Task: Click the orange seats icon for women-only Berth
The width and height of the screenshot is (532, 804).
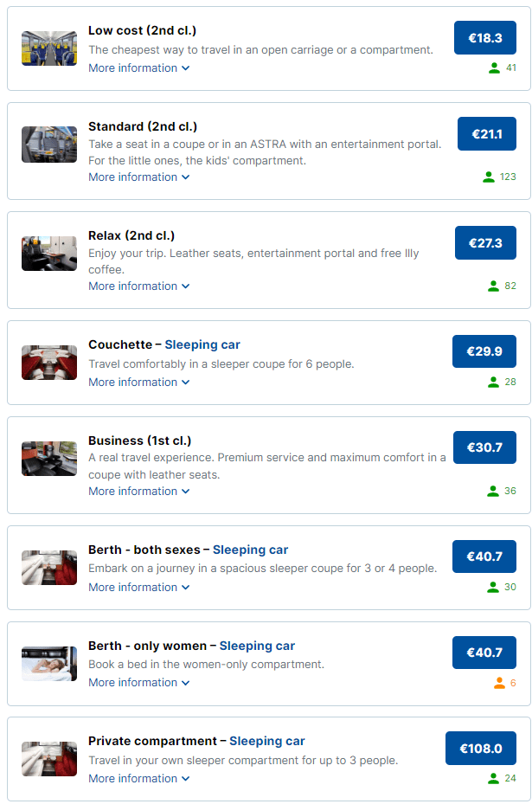Action: click(x=499, y=683)
